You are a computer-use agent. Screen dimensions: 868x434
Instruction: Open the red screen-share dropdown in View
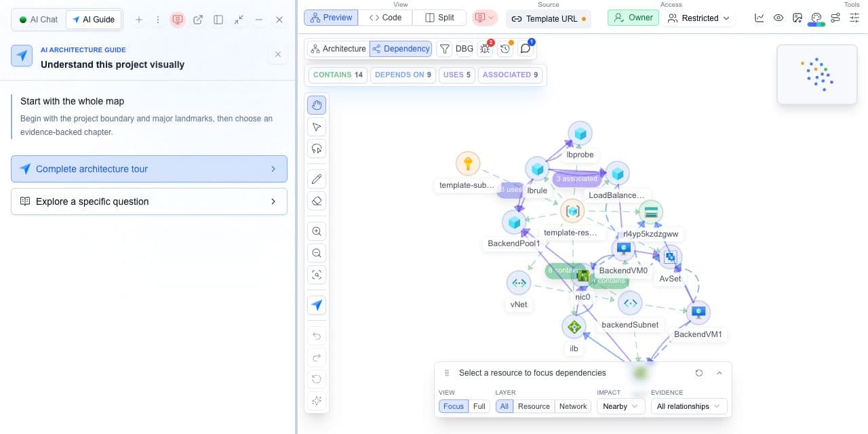coord(485,18)
